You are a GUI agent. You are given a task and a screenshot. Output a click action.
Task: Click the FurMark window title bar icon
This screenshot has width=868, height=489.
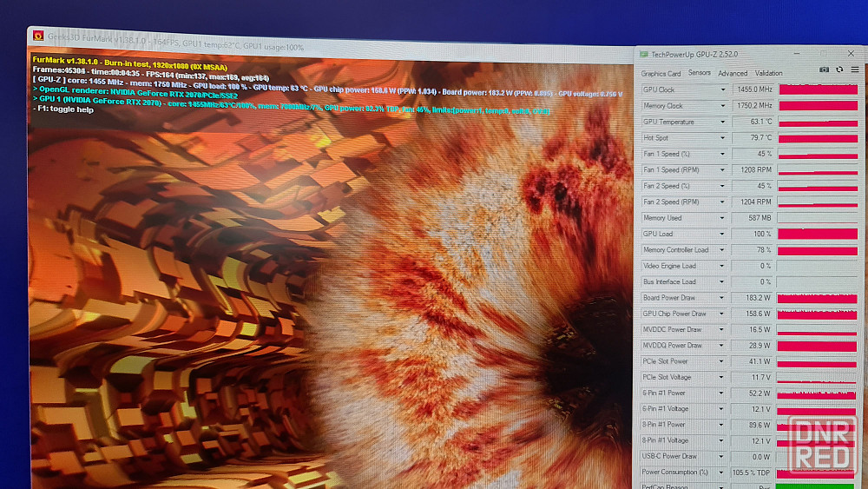coord(38,36)
